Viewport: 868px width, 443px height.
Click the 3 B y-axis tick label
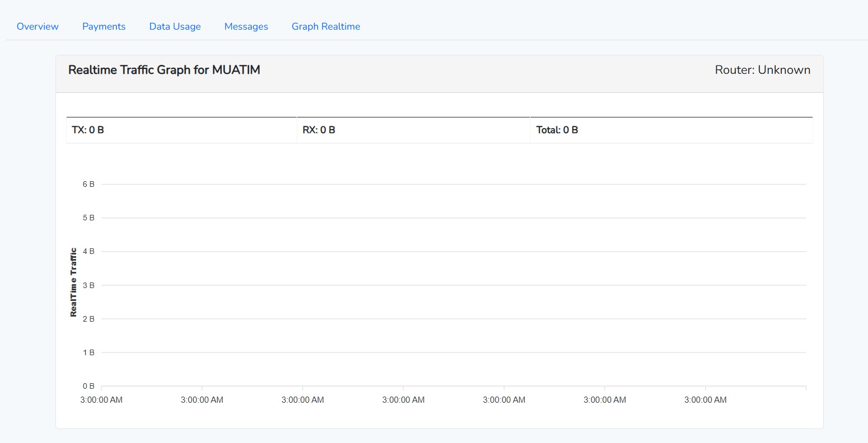pyautogui.click(x=88, y=285)
